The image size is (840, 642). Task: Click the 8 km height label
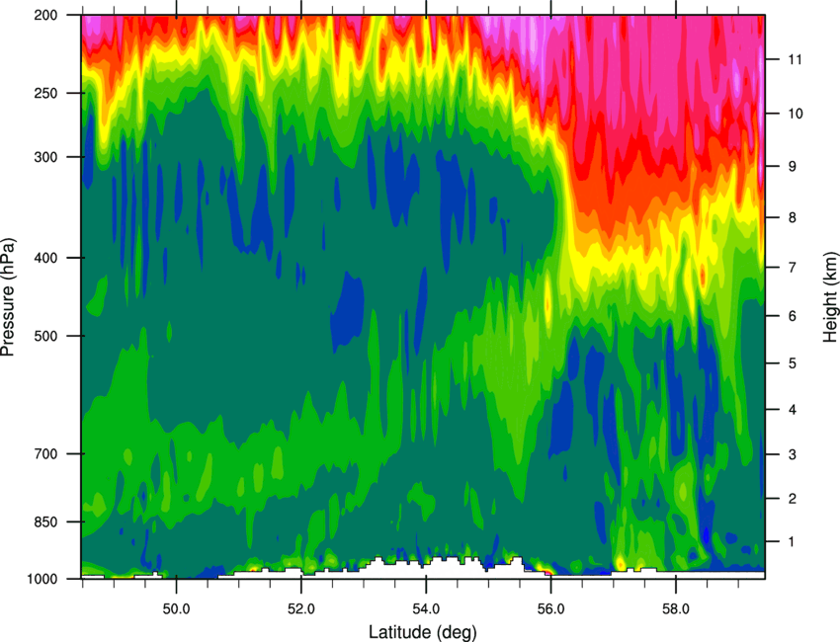(x=793, y=217)
